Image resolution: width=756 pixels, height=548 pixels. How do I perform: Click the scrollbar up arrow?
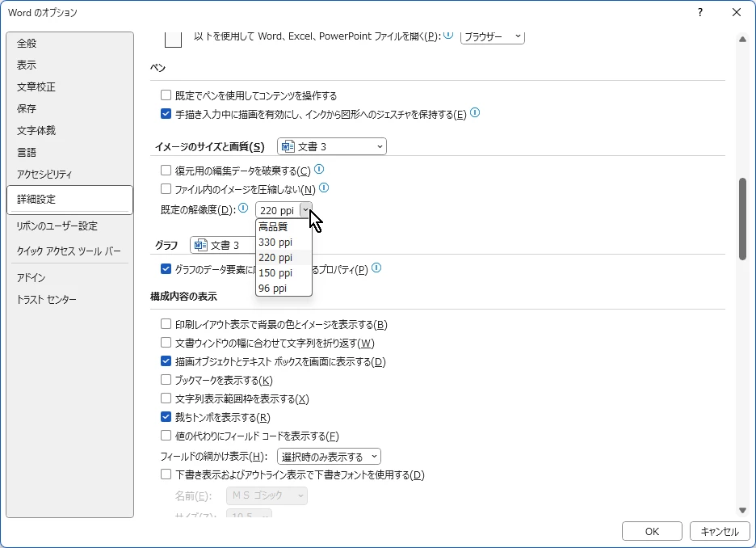742,39
